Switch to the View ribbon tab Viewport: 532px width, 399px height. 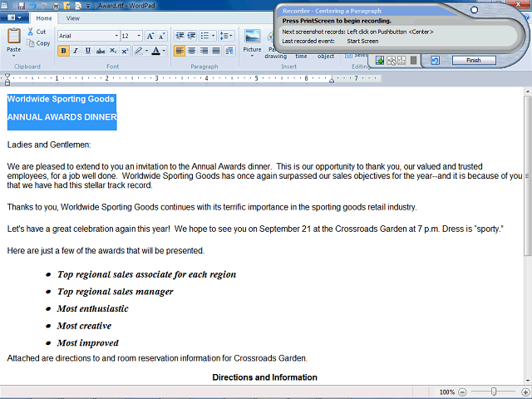pyautogui.click(x=72, y=18)
